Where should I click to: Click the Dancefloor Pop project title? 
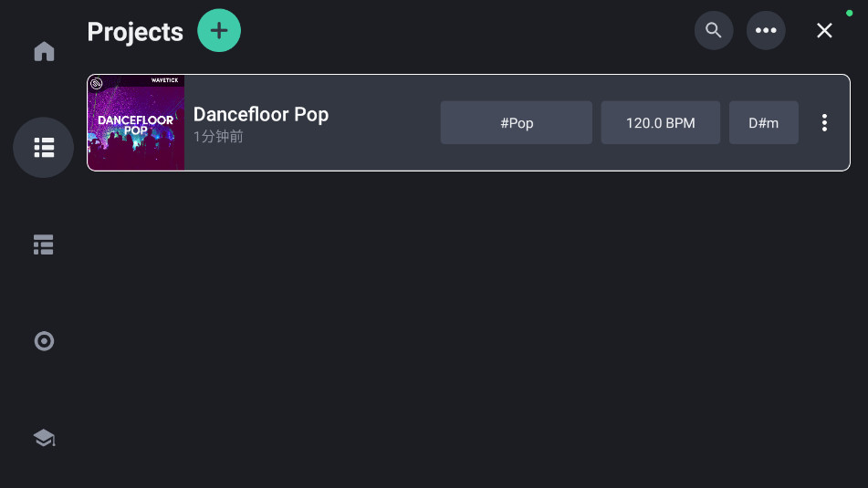(x=261, y=114)
